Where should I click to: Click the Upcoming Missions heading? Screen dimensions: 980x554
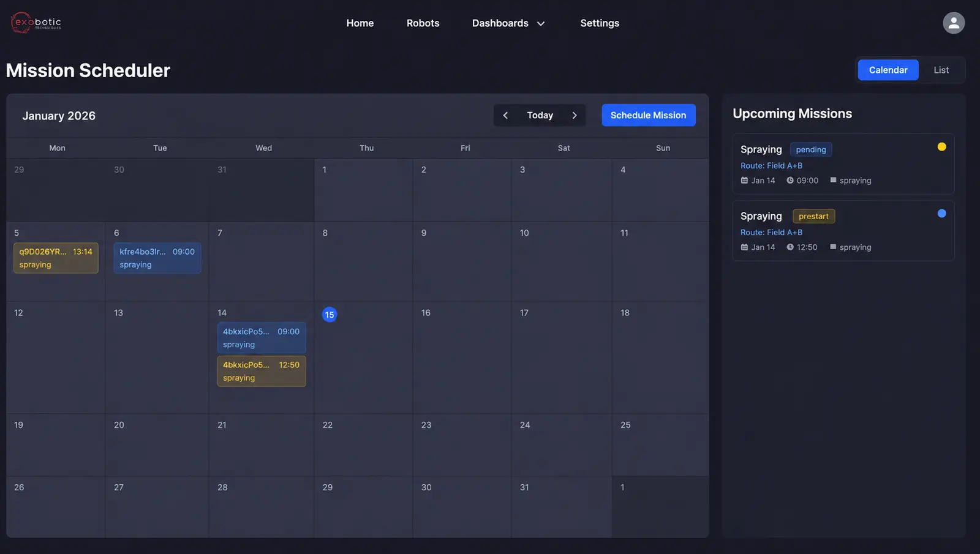click(792, 114)
